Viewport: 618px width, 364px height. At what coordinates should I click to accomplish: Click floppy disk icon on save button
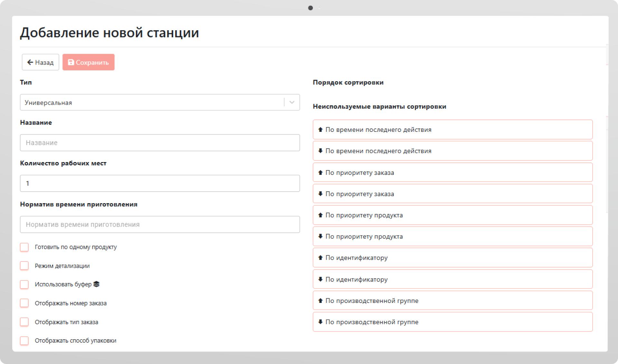(71, 62)
